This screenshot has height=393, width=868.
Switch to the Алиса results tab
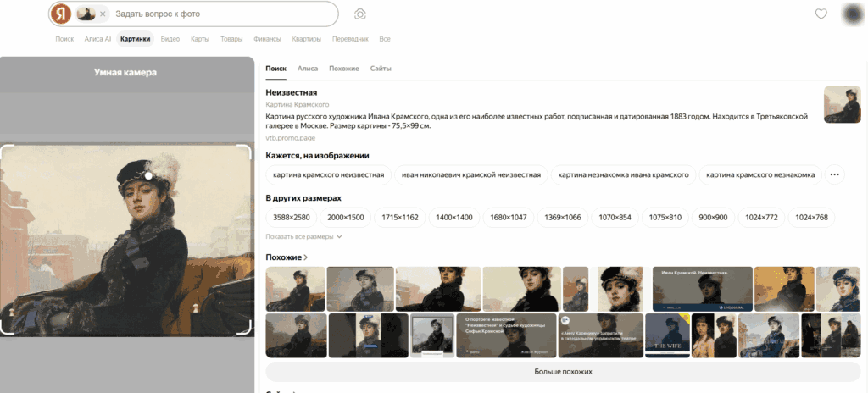(x=308, y=69)
